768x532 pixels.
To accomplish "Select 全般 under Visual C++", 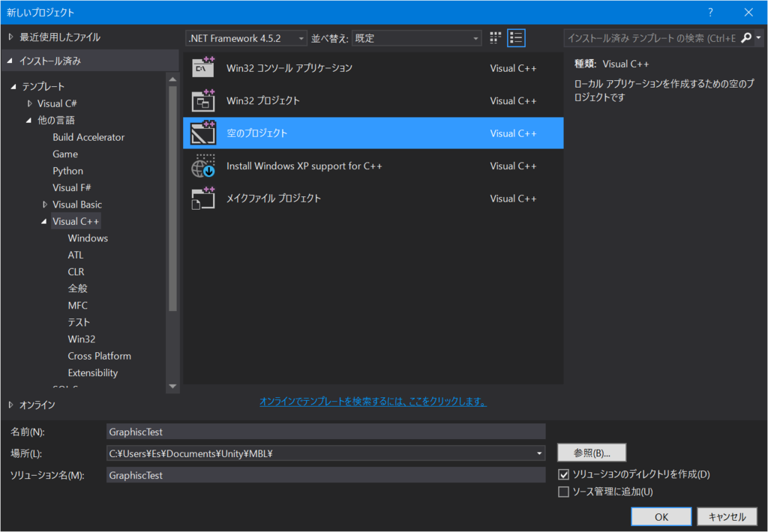I will click(77, 288).
